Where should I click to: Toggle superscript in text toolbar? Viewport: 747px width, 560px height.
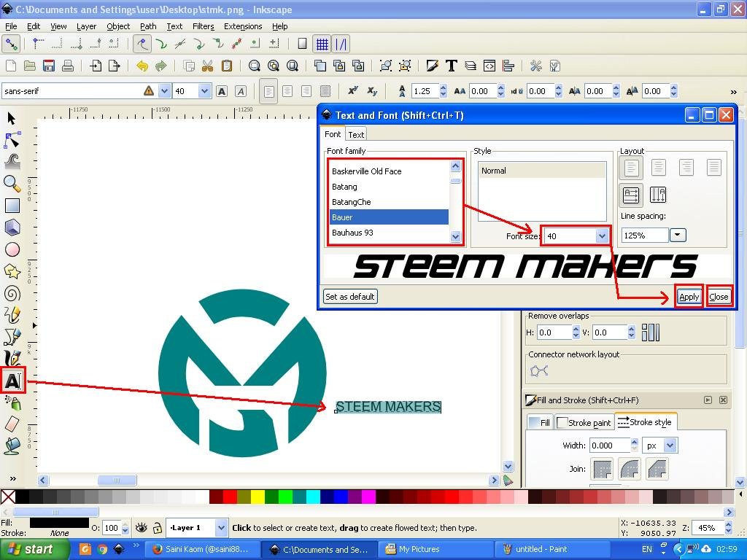(352, 91)
